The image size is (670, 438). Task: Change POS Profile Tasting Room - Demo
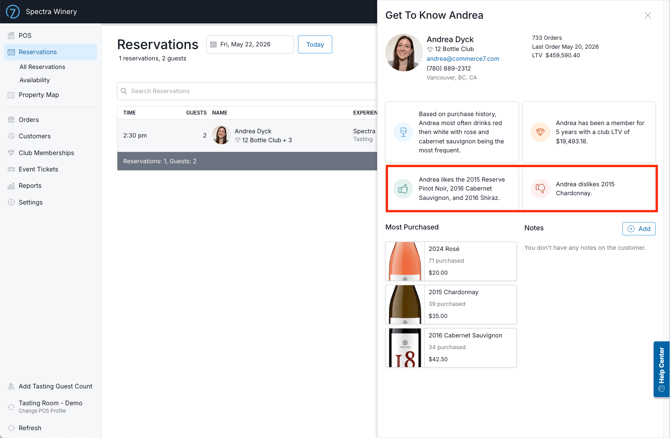point(50,406)
